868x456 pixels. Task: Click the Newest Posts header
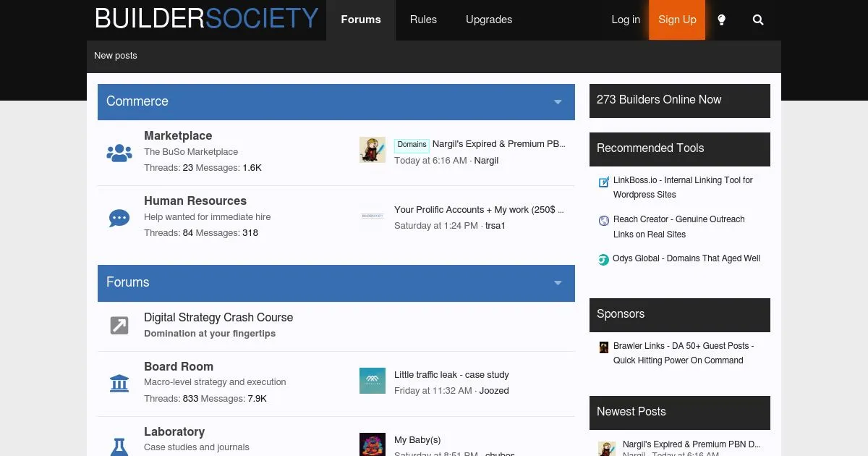[680, 413]
